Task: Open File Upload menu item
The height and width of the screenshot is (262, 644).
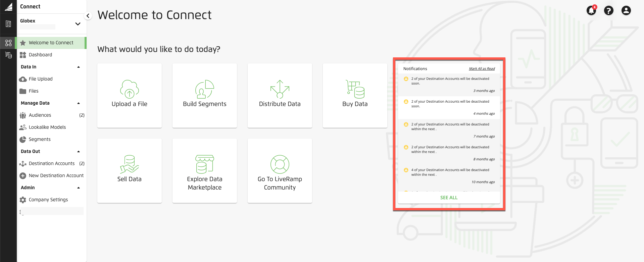Action: pyautogui.click(x=52, y=79)
